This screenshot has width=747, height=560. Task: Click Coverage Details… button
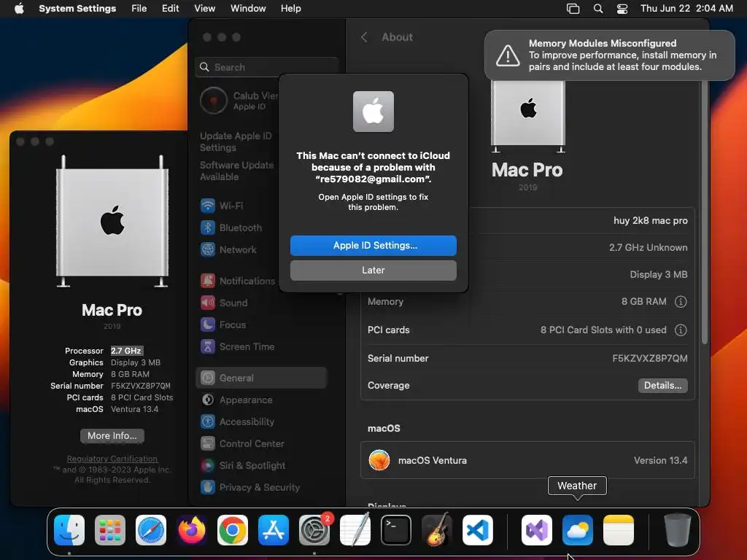662,386
